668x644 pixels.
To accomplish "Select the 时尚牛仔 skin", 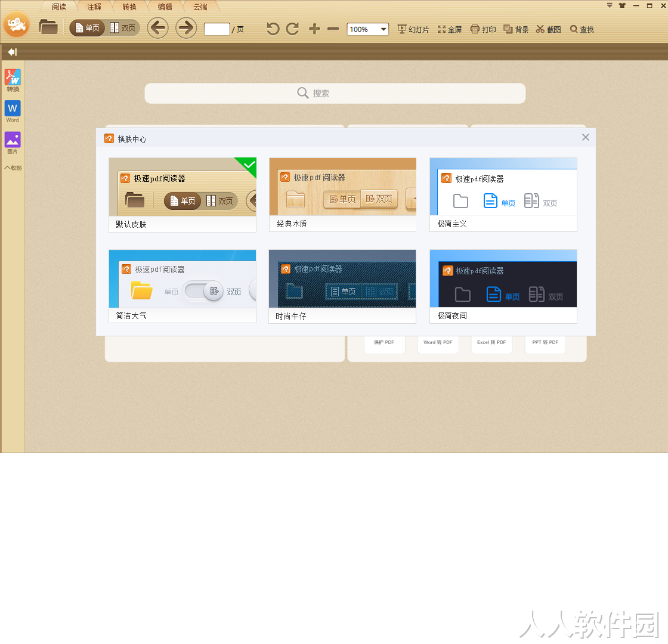I will [342, 286].
